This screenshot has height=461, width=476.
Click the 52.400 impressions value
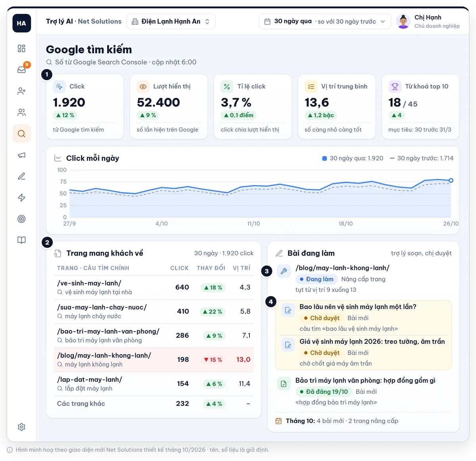pos(158,102)
